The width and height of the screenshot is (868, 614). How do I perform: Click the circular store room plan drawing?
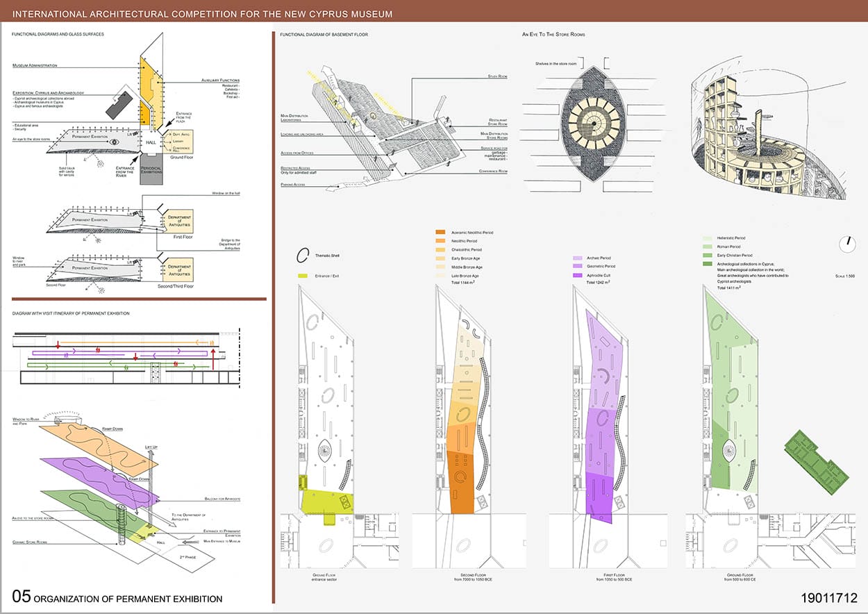[593, 124]
